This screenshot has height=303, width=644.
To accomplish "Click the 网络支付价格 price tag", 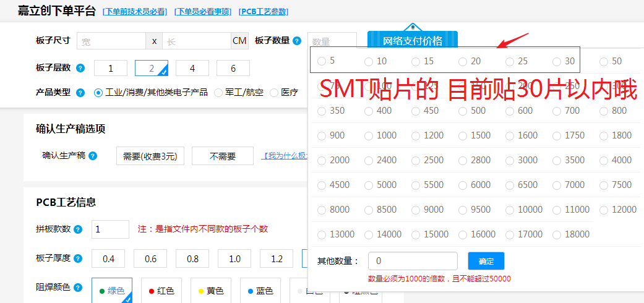I will tap(413, 41).
